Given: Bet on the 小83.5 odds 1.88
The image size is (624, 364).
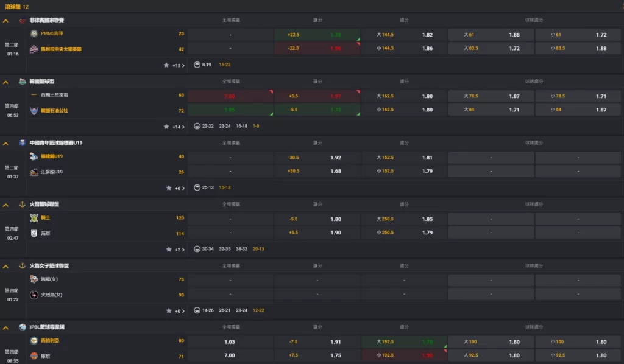Looking at the screenshot, I should (578, 48).
